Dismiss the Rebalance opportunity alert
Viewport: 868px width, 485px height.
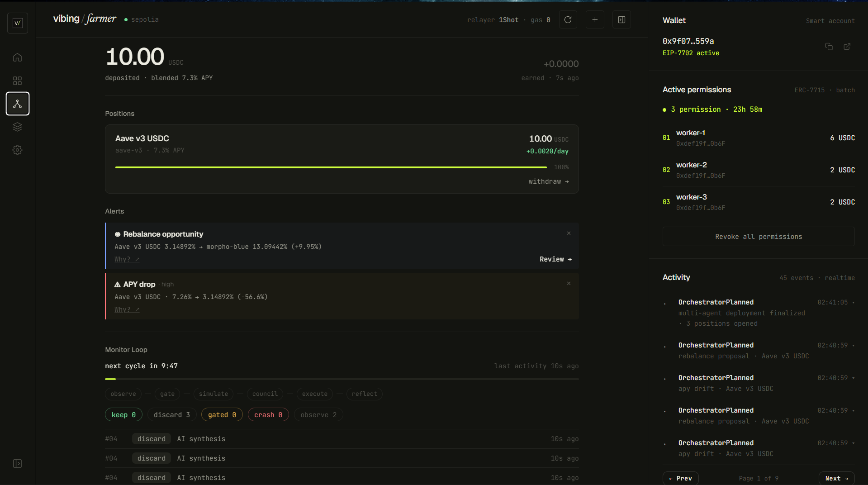[x=569, y=233]
